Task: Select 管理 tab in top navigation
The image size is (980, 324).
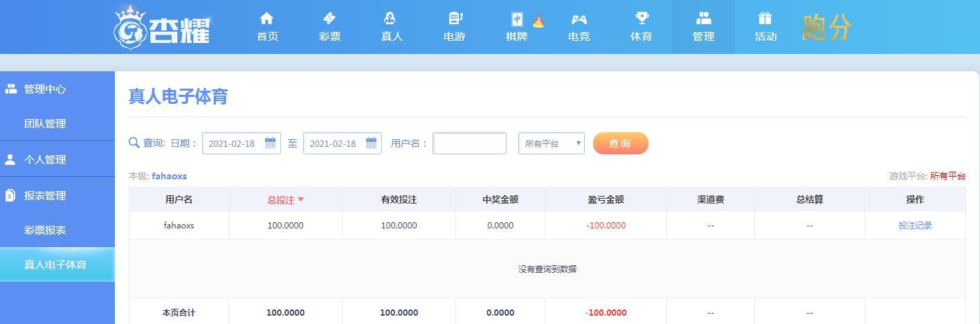Action: tap(703, 27)
